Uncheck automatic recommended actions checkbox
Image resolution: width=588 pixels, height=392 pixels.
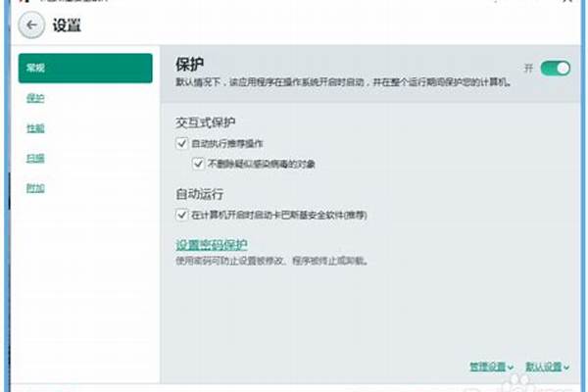tap(182, 143)
